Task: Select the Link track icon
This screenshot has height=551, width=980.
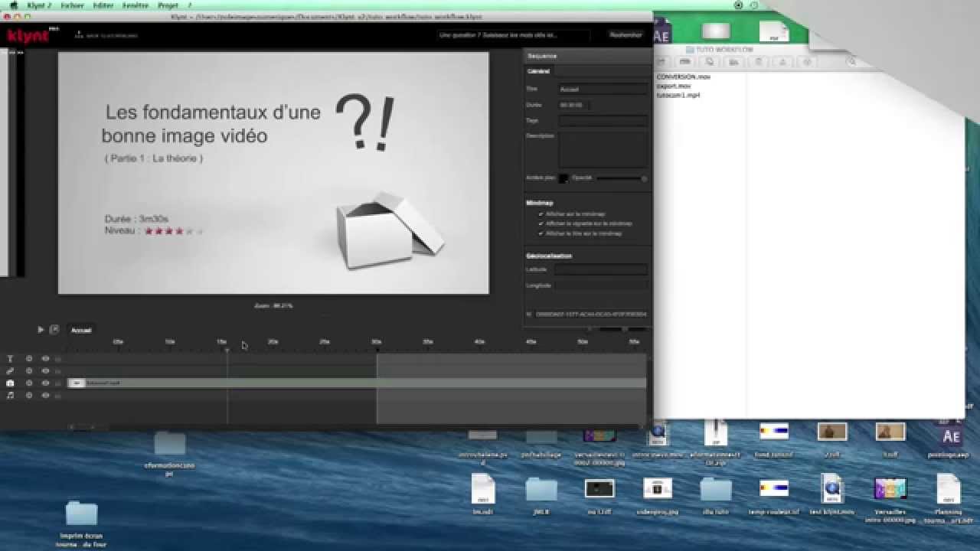Action: (x=10, y=370)
